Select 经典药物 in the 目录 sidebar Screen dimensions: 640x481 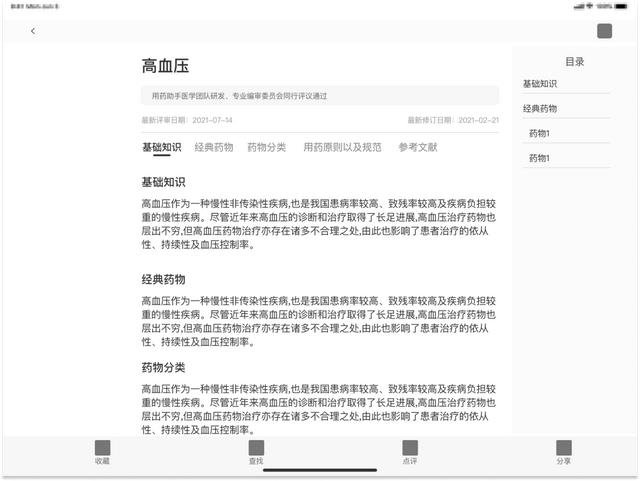[540, 108]
